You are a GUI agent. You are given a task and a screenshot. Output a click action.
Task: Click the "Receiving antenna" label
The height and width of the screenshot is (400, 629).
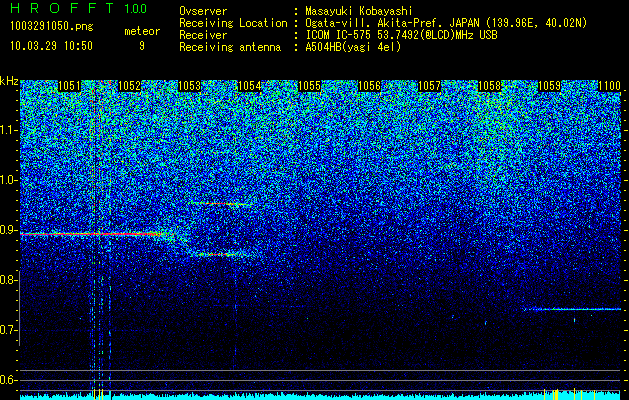[x=230, y=47]
